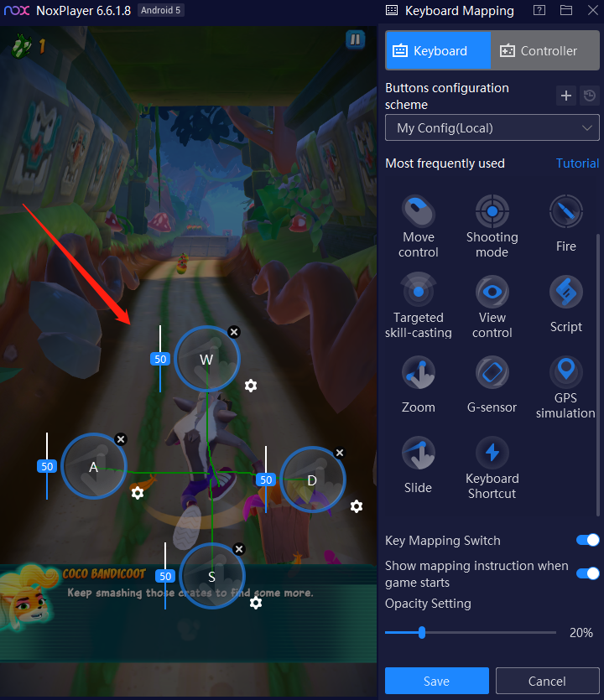This screenshot has height=700, width=604.
Task: Remove the D swipe key mapping
Action: 340,453
